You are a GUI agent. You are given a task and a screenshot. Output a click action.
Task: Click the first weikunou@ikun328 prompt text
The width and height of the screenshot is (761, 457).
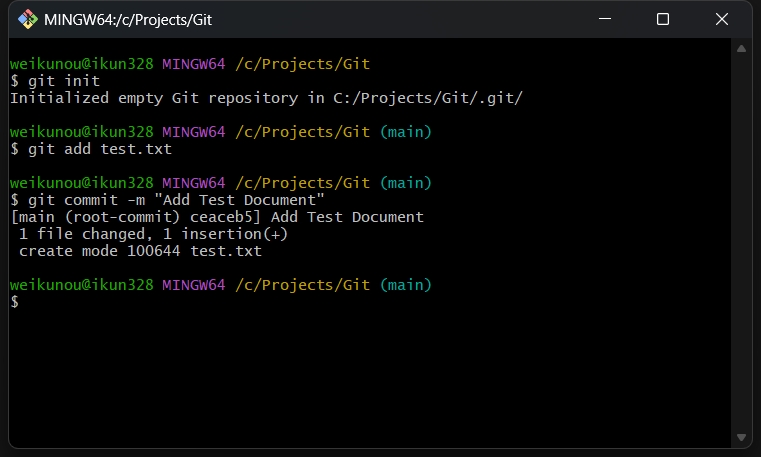tap(82, 64)
